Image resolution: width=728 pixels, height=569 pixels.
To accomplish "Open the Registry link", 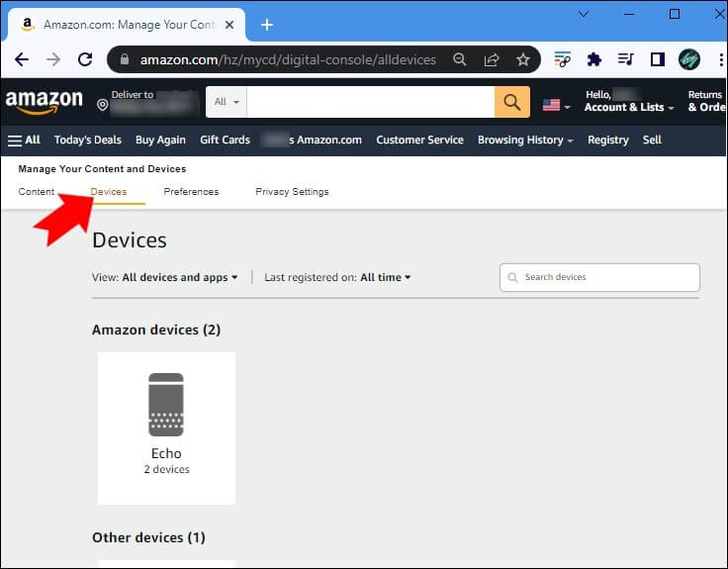I will coord(608,141).
